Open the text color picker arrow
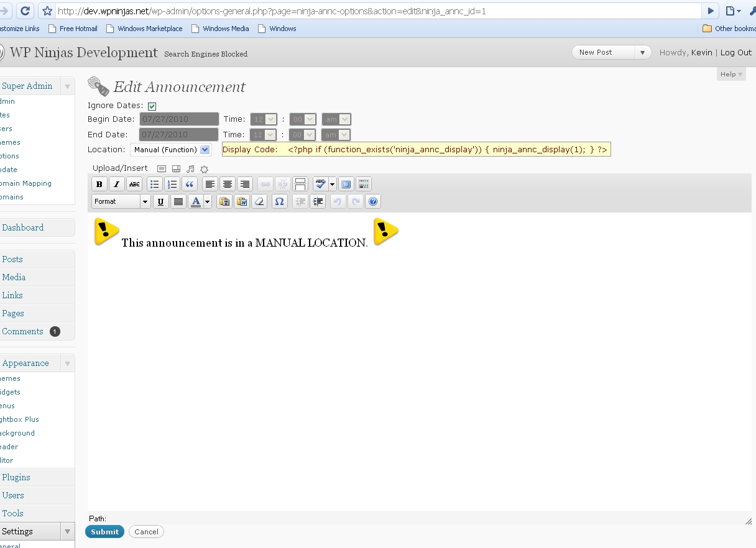 [x=207, y=201]
